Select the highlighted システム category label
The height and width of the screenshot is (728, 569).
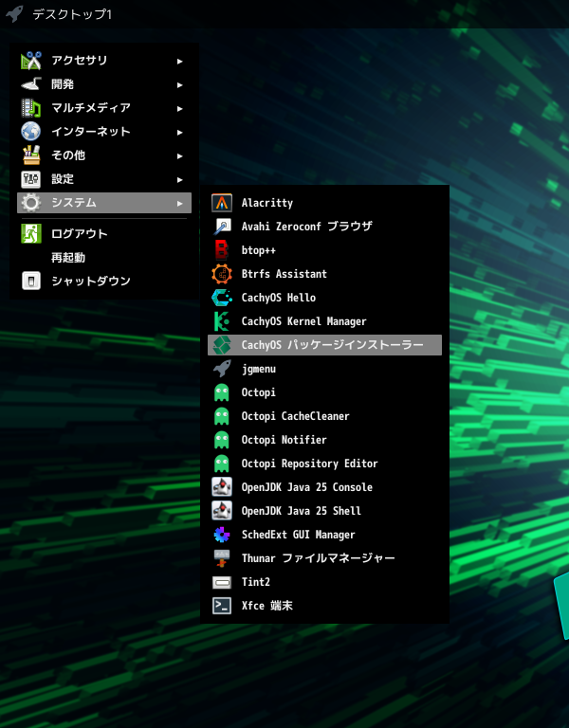coord(73,203)
